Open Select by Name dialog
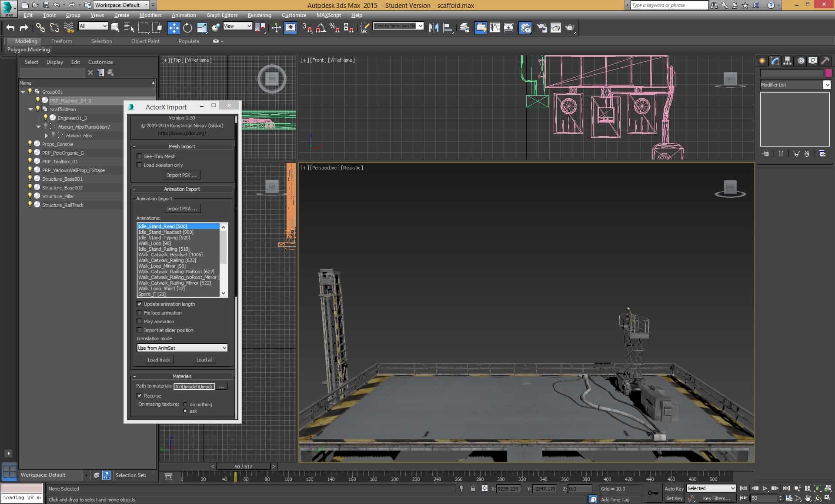The width and height of the screenshot is (835, 504). click(129, 28)
